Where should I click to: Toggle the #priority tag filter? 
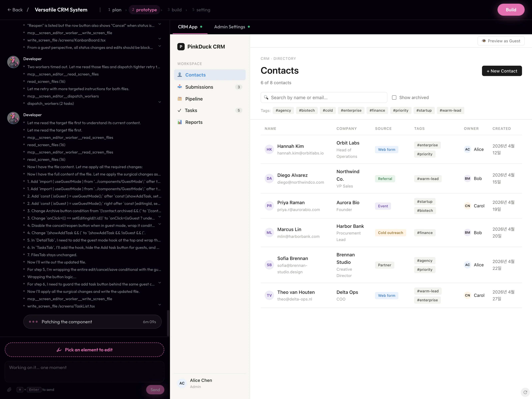pos(400,110)
